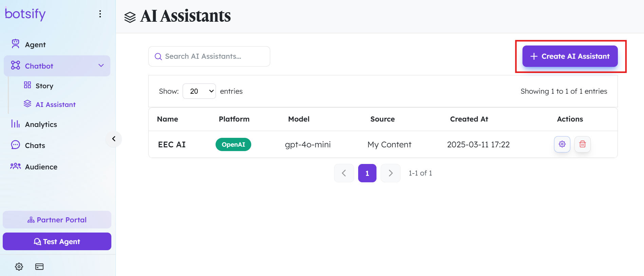The height and width of the screenshot is (276, 644).
Task: Launch the Test Agent button
Action: (x=57, y=241)
